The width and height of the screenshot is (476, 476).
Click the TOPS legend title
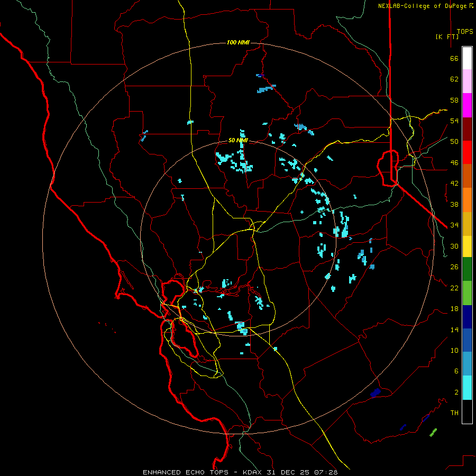(465, 32)
